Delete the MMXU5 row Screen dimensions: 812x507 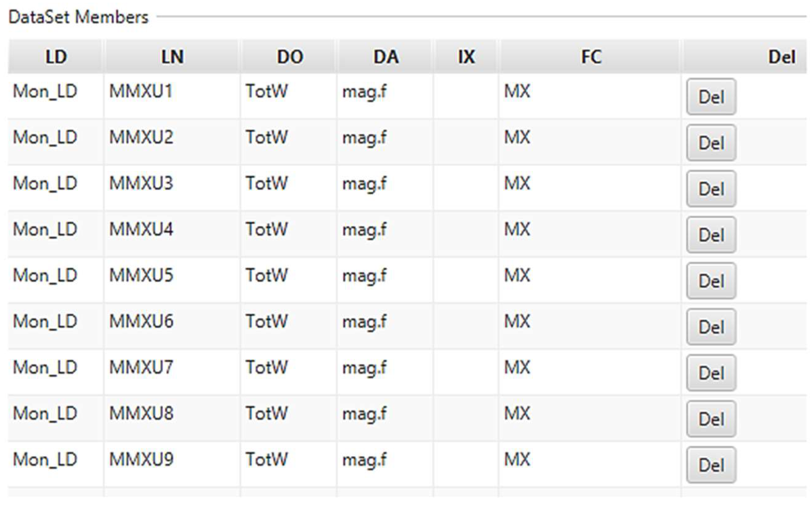tap(711, 281)
